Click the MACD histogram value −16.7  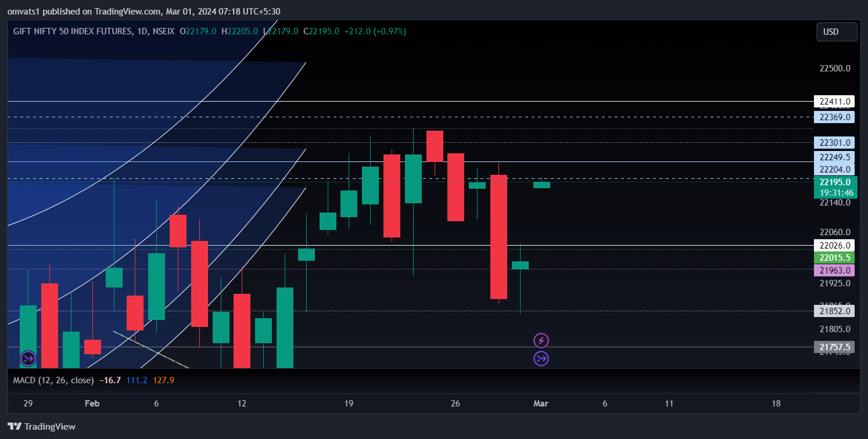point(110,380)
